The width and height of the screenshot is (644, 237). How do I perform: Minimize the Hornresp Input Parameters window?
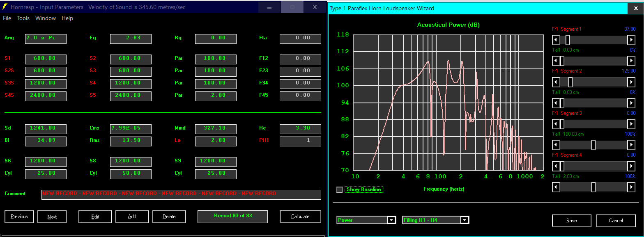click(x=269, y=7)
